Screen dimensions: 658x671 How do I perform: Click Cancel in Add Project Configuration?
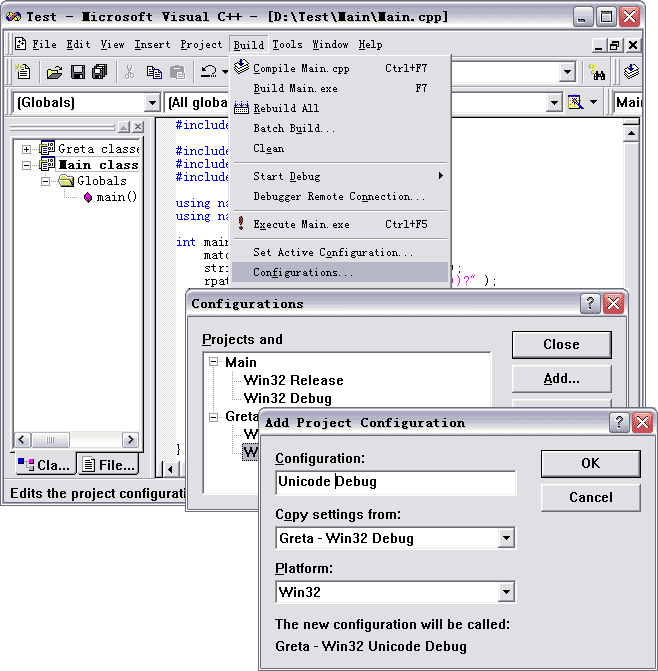click(590, 497)
